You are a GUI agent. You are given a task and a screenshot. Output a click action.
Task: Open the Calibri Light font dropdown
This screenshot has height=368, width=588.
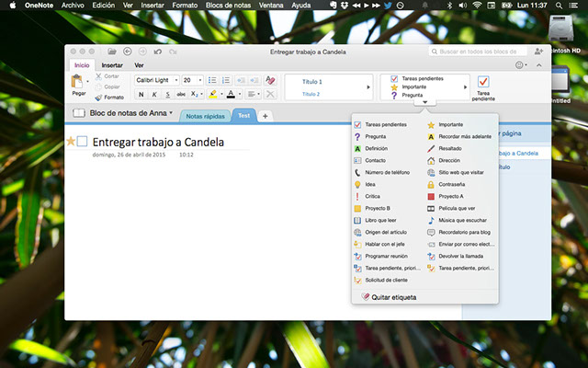pos(156,80)
